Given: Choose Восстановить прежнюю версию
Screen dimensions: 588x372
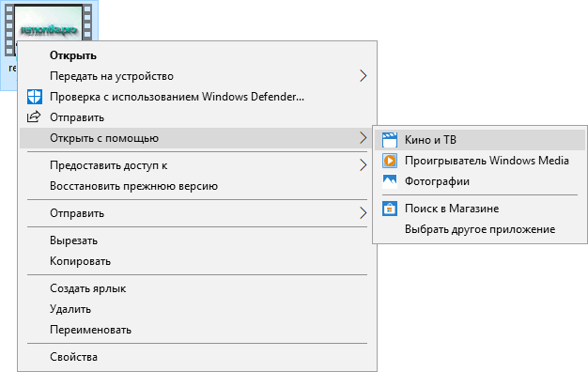Looking at the screenshot, I should pos(198,186).
